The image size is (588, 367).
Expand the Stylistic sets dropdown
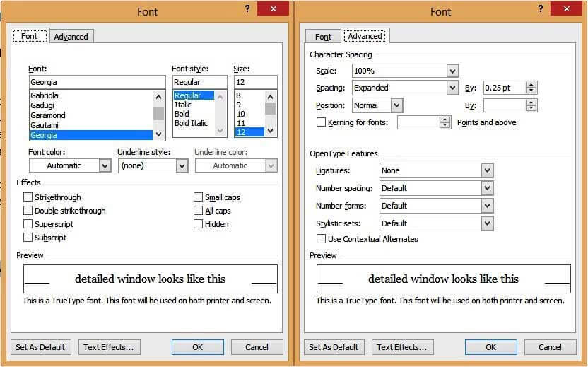tap(487, 223)
